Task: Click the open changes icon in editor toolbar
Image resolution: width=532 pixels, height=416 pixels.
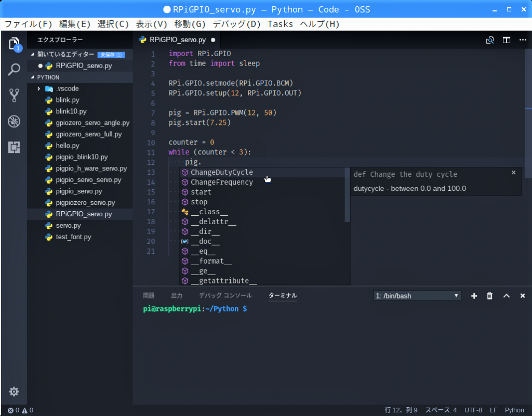Action: click(x=489, y=40)
